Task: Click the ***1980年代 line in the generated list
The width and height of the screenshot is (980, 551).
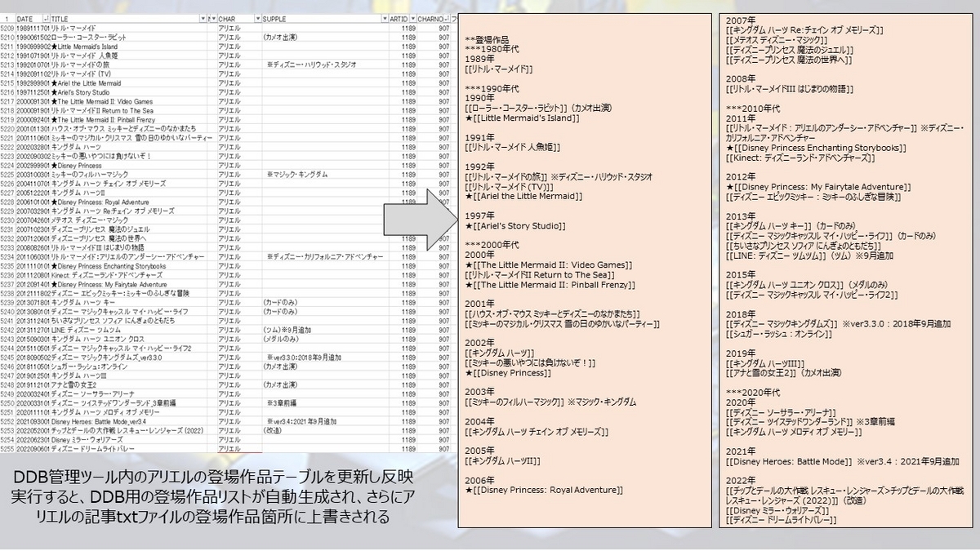Action: 490,50
